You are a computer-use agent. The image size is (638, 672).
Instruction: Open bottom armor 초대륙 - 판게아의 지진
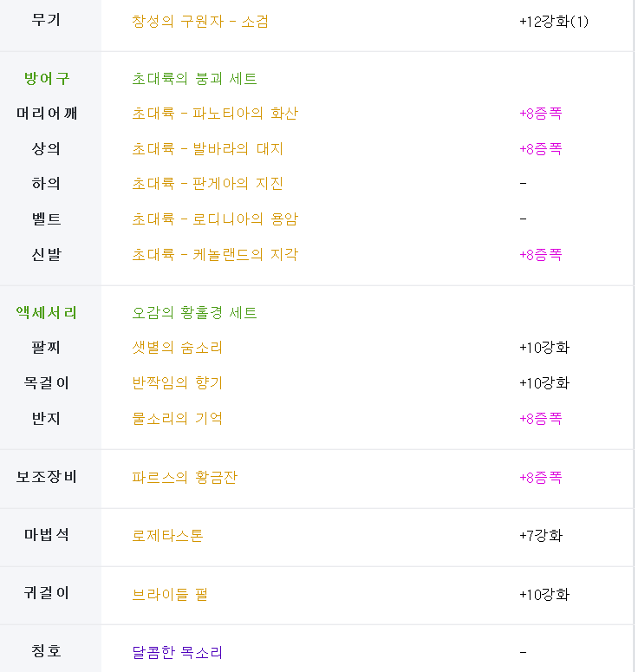click(207, 184)
